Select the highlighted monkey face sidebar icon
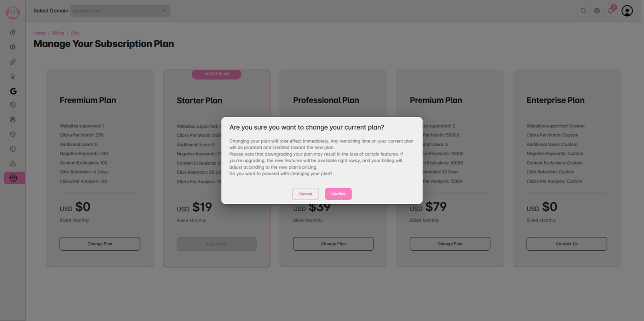The image size is (644, 321). click(x=13, y=178)
